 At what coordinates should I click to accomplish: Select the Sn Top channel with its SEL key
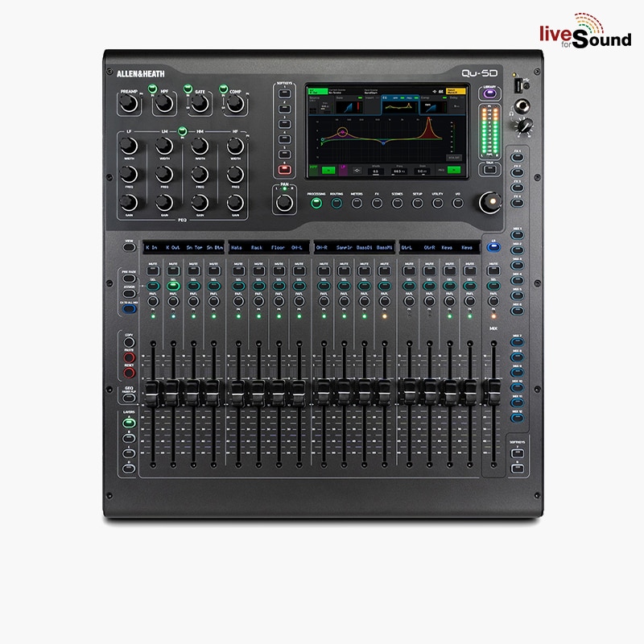pyautogui.click(x=193, y=286)
